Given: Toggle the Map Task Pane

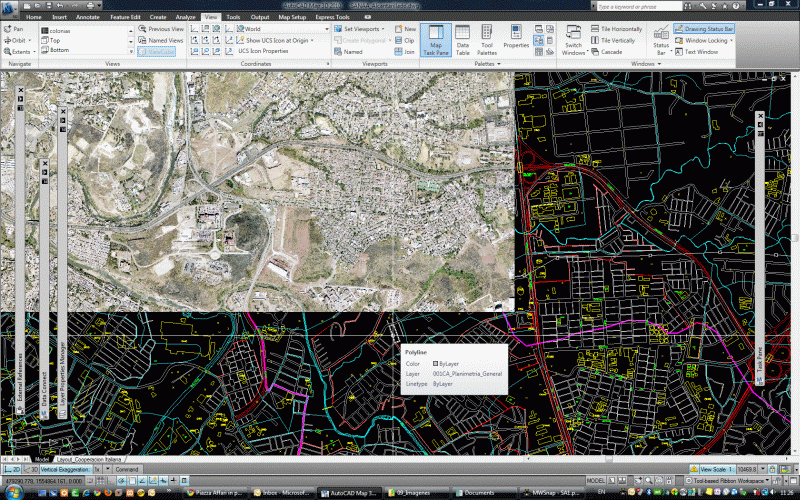Looking at the screenshot, I should [x=436, y=40].
